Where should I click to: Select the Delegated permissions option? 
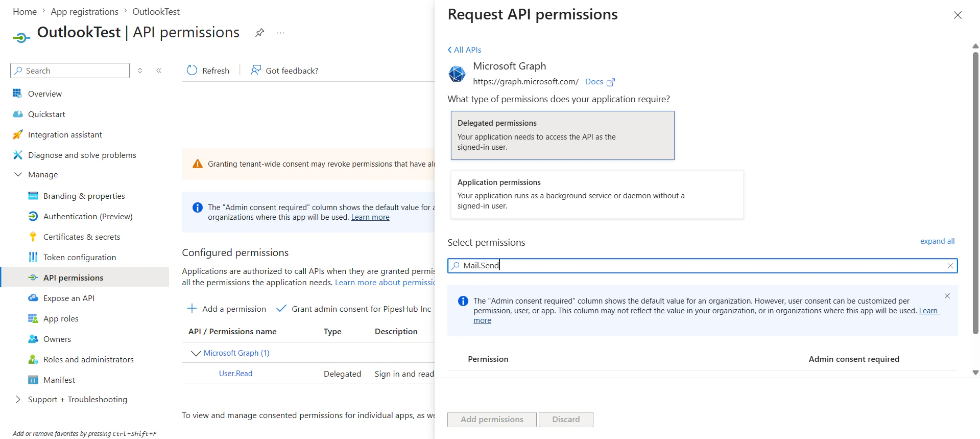[x=562, y=135]
